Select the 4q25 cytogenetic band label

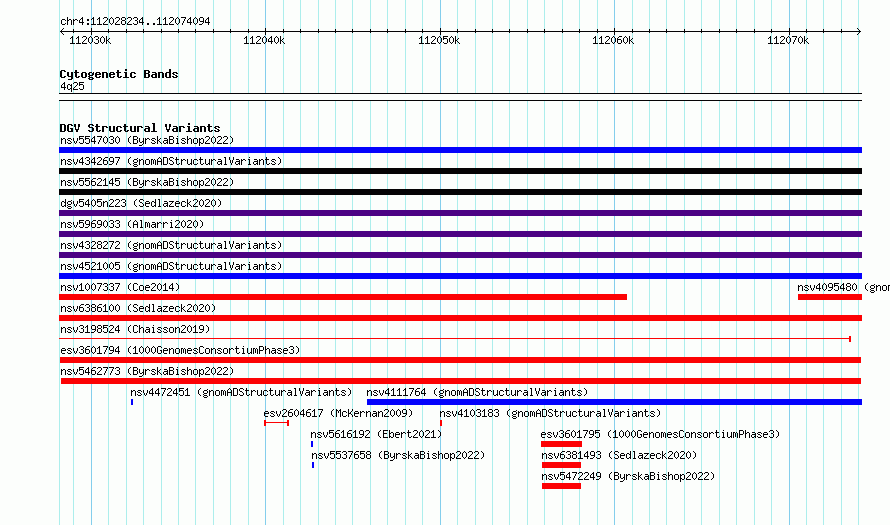click(72, 86)
